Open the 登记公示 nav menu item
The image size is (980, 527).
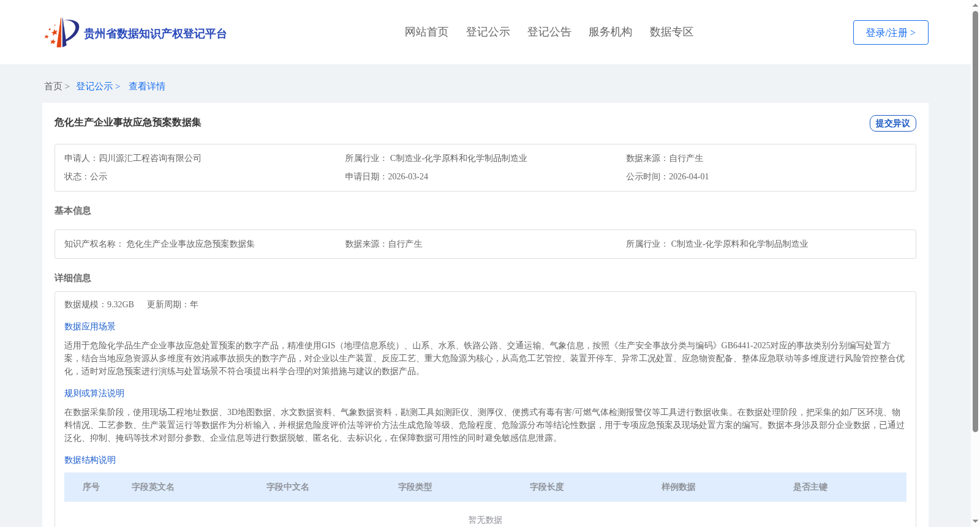point(488,32)
